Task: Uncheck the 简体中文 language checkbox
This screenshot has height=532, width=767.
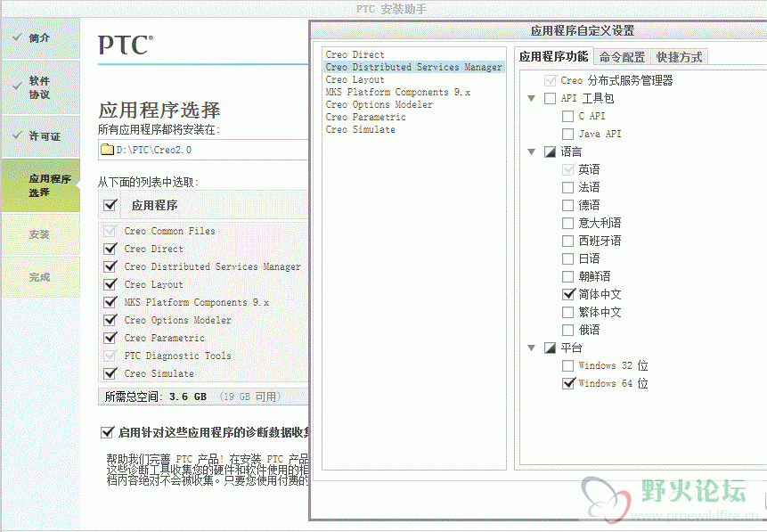Action: click(x=568, y=294)
